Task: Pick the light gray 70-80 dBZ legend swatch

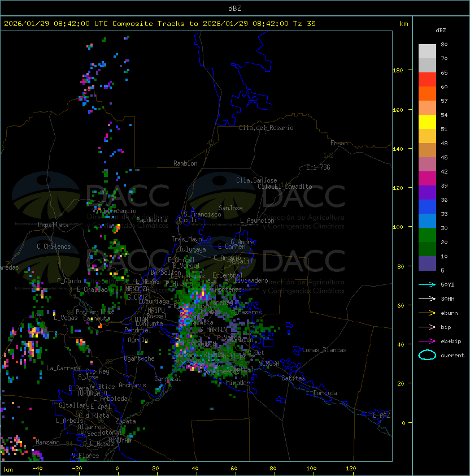Action: coord(427,51)
